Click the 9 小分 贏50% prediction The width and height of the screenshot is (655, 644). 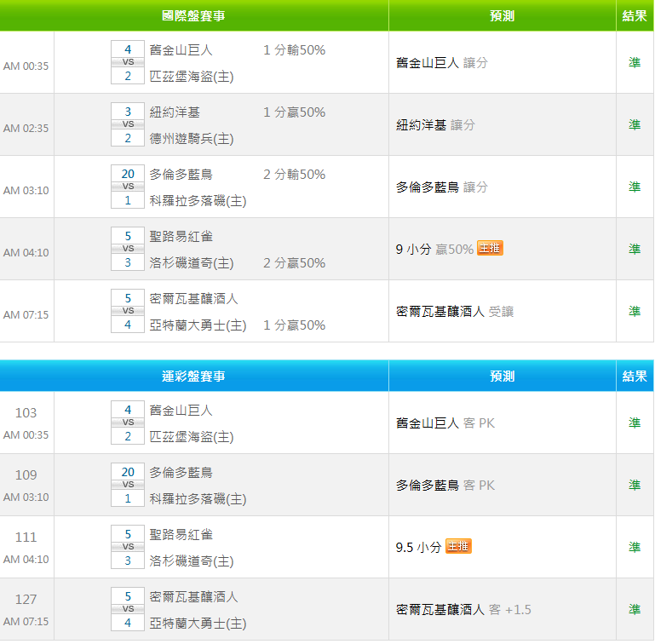click(x=434, y=250)
